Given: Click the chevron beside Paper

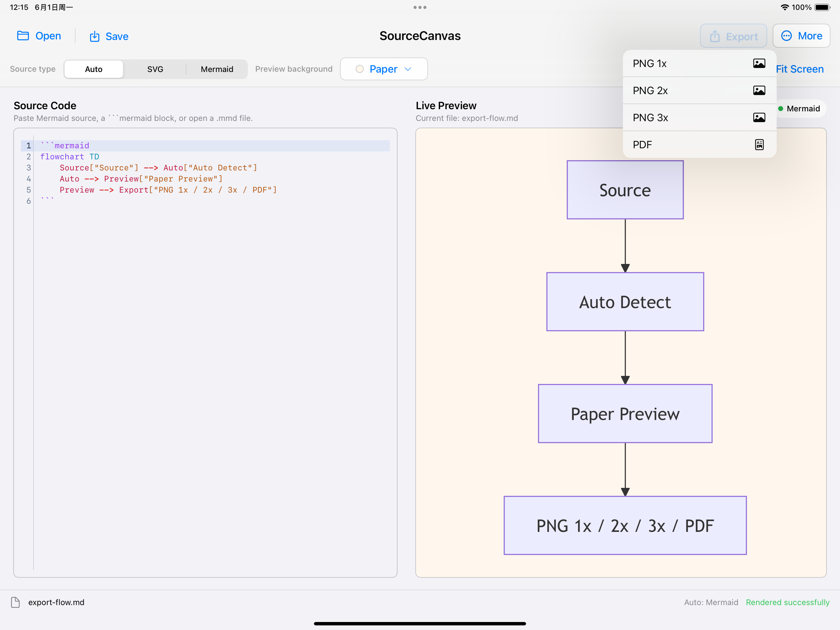Looking at the screenshot, I should [408, 69].
